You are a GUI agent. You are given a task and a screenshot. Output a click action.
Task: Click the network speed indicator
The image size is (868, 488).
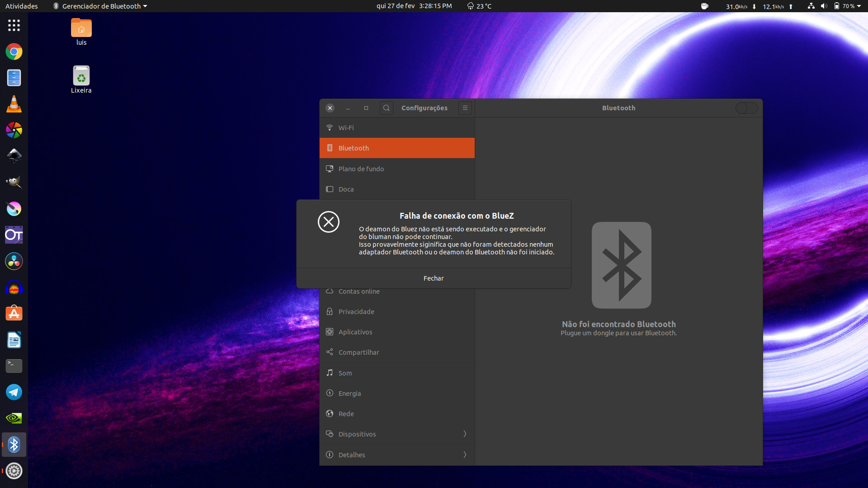[x=759, y=6]
